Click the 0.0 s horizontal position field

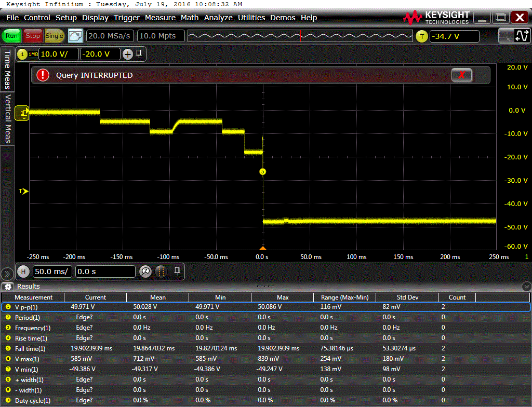point(105,272)
